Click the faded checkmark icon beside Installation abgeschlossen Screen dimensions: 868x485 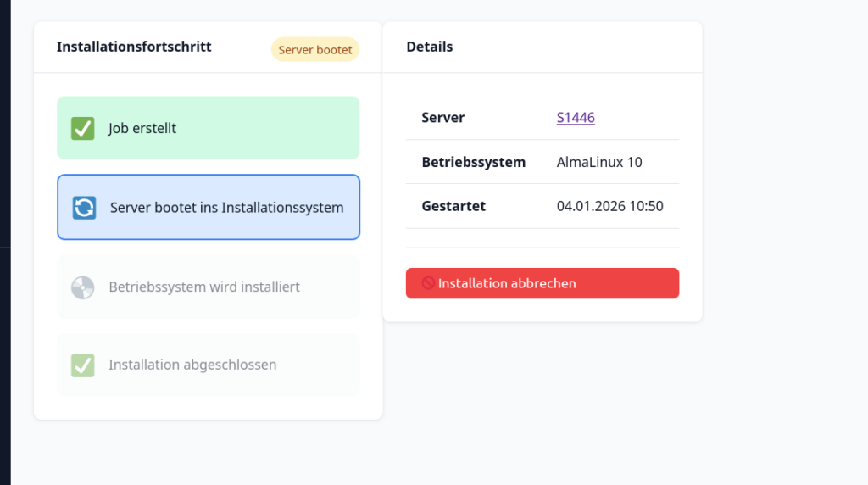pyautogui.click(x=82, y=365)
